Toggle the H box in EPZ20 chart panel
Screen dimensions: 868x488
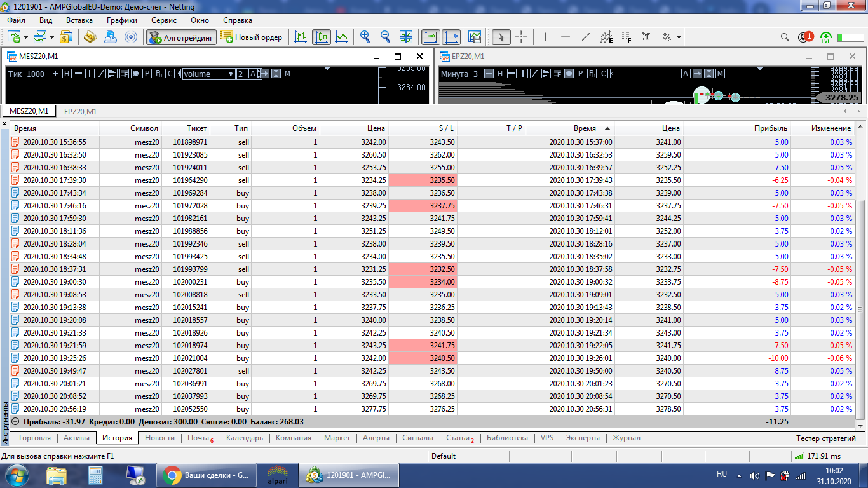[x=500, y=74]
